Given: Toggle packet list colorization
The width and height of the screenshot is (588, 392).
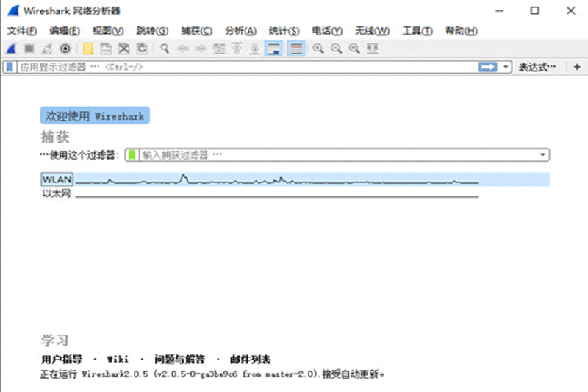Looking at the screenshot, I should click(x=295, y=49).
